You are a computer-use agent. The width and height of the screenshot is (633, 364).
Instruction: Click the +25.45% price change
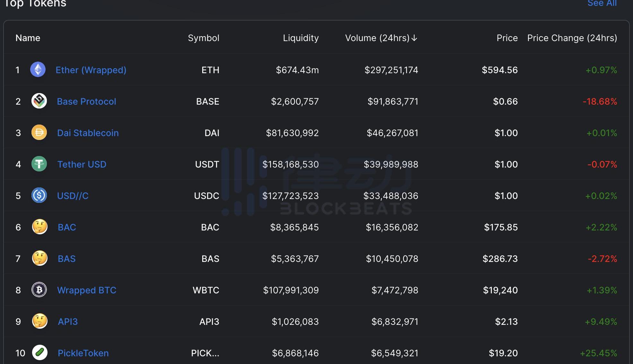pyautogui.click(x=598, y=353)
